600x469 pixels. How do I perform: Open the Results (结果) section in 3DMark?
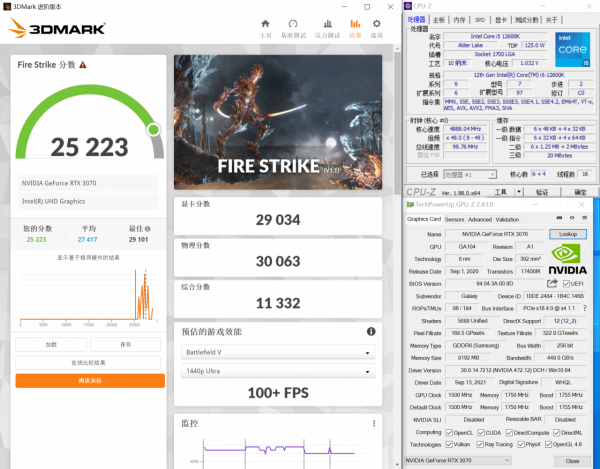[355, 29]
